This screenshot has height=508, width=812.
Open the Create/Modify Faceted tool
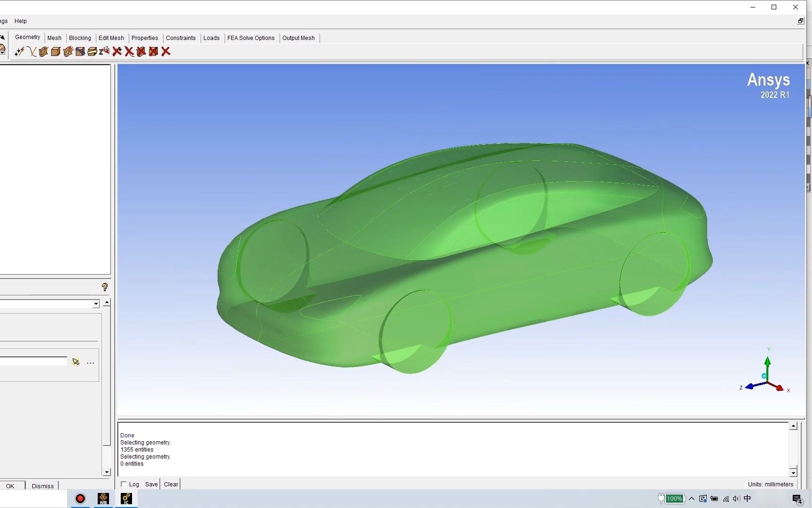(68, 51)
